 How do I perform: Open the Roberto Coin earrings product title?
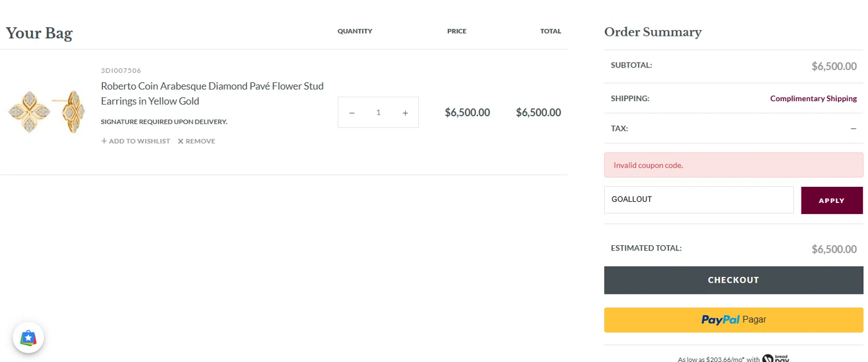coord(212,94)
